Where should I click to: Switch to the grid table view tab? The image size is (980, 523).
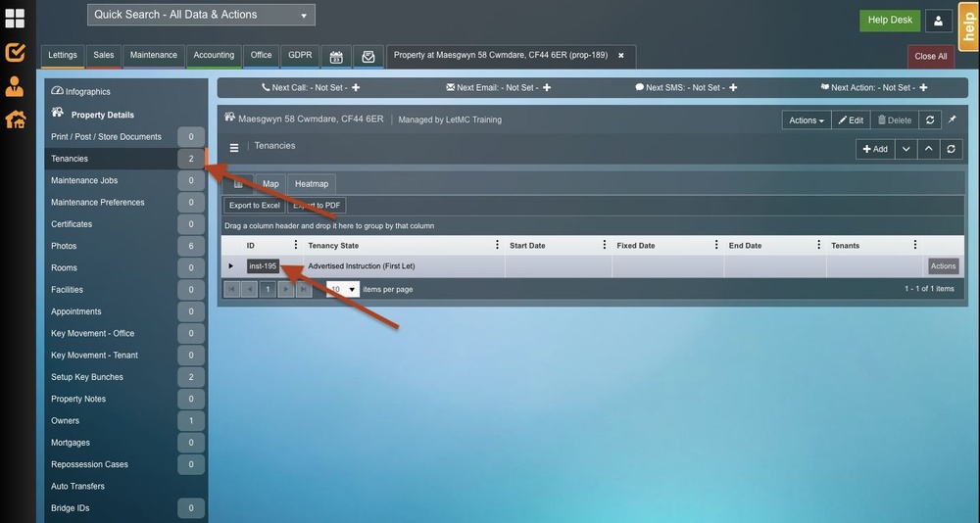238,184
